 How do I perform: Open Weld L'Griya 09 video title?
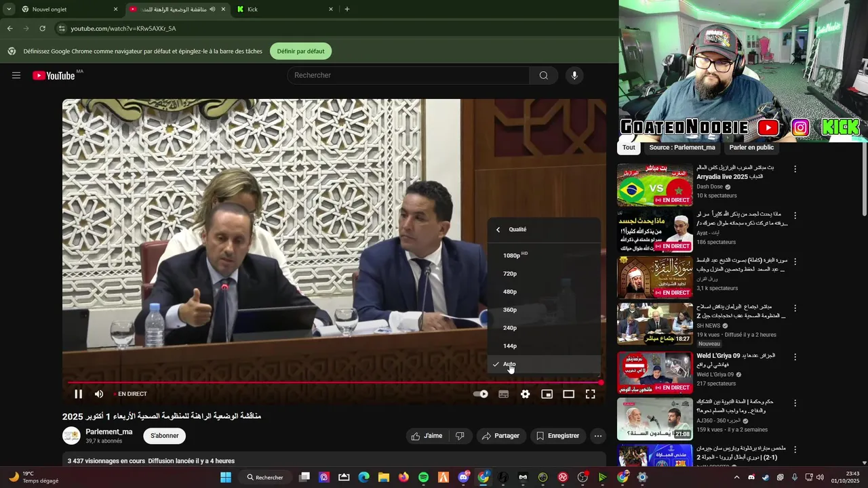(x=736, y=360)
